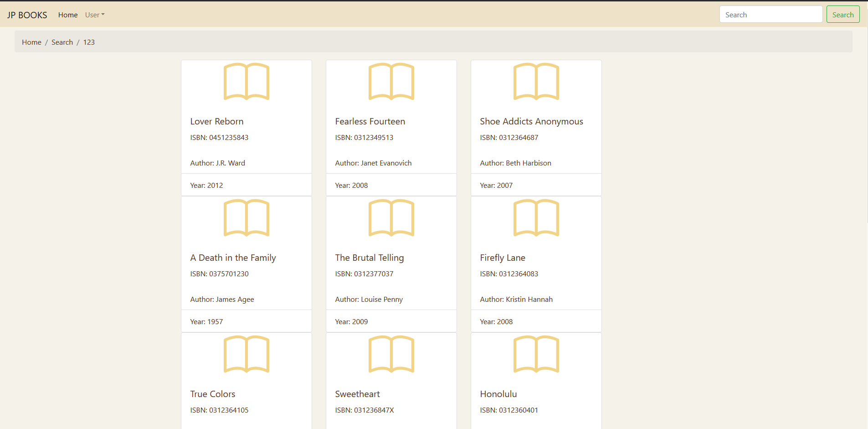This screenshot has width=868, height=429.
Task: Click Year: 2009 footer
Action: 391,321
